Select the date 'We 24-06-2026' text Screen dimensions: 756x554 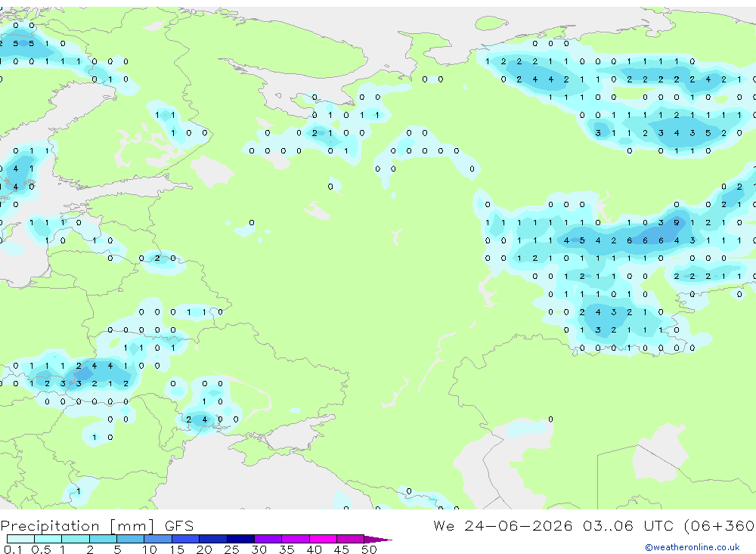point(503,525)
